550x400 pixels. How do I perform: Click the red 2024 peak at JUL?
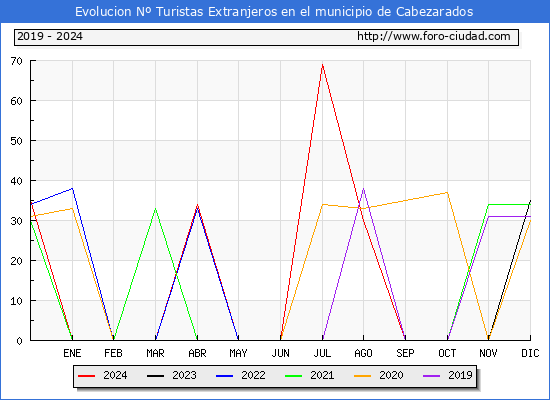point(322,65)
